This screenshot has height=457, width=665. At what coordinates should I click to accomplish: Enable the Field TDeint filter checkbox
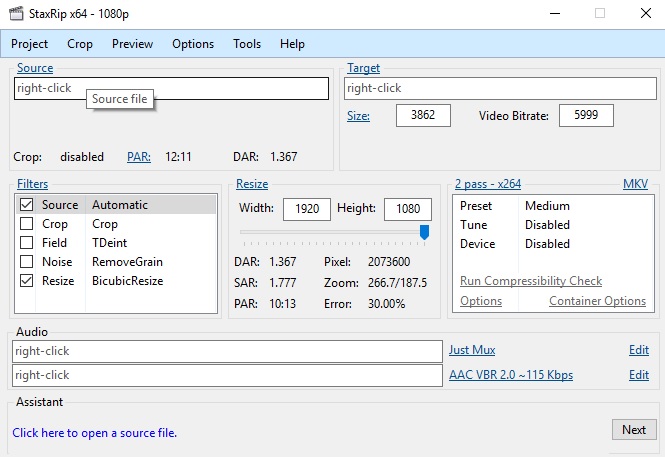tap(26, 242)
